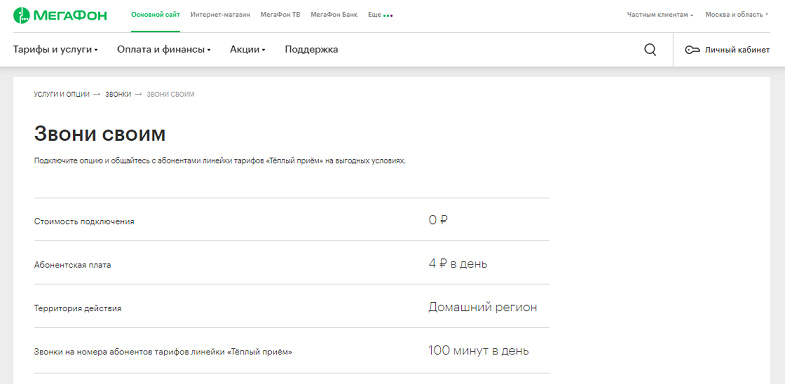785x384 pixels.
Task: Click the 4 ₽ в день value
Action: click(458, 264)
